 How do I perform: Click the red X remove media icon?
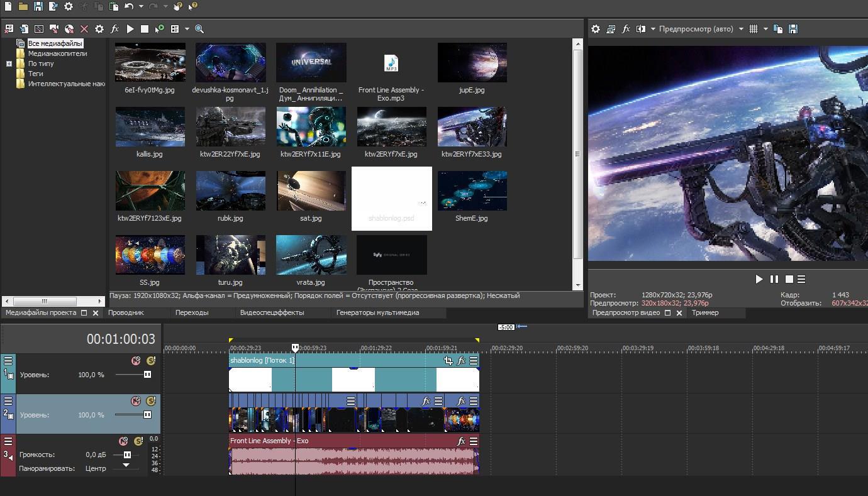84,29
